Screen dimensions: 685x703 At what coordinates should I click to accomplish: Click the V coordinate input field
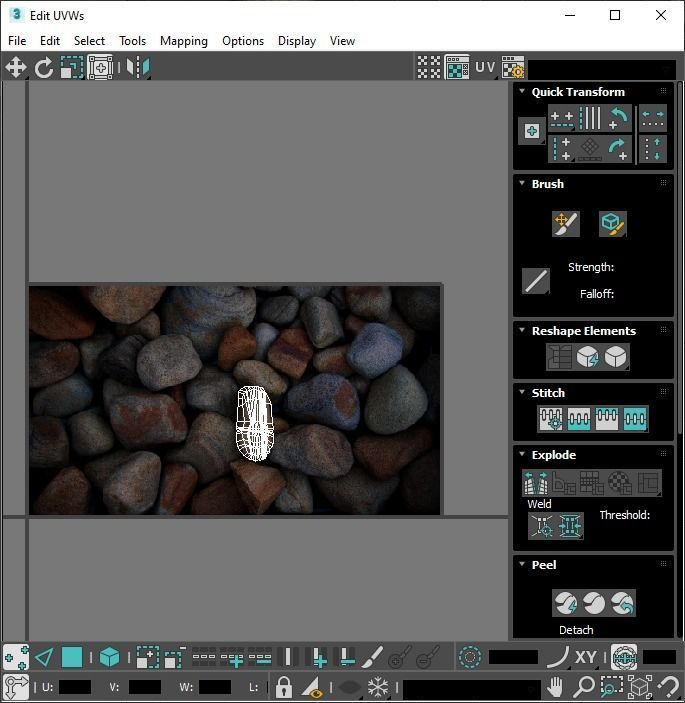point(145,686)
